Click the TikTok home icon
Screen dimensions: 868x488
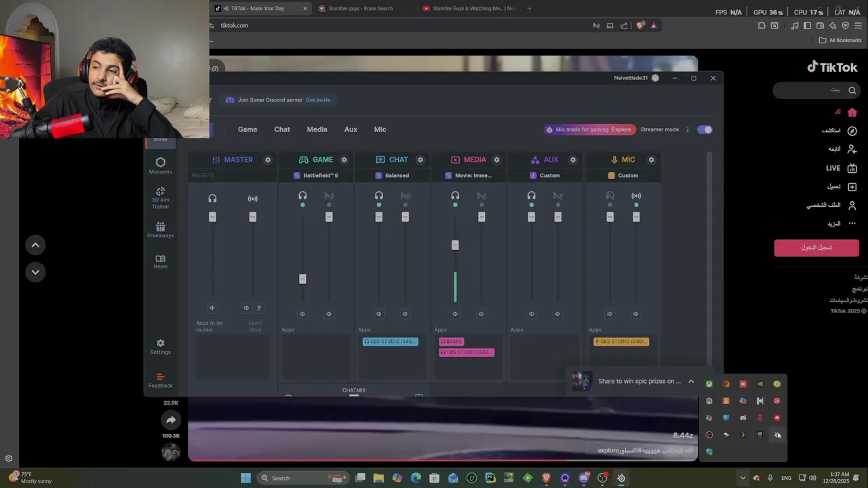click(x=852, y=112)
